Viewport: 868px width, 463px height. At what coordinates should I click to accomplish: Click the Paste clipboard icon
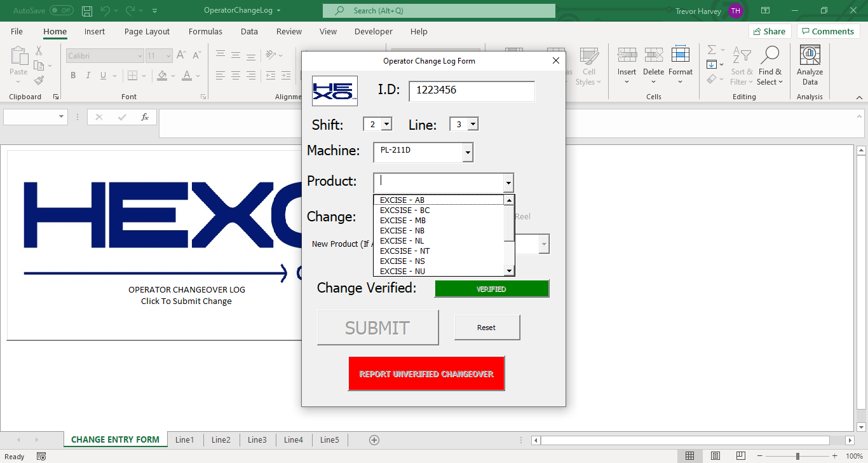[19, 56]
